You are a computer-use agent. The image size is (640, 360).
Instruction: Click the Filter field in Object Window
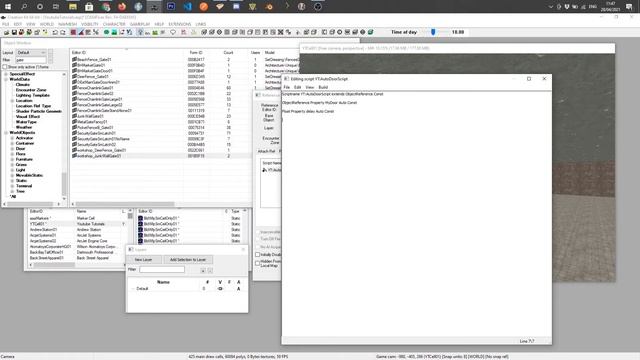pos(31,60)
